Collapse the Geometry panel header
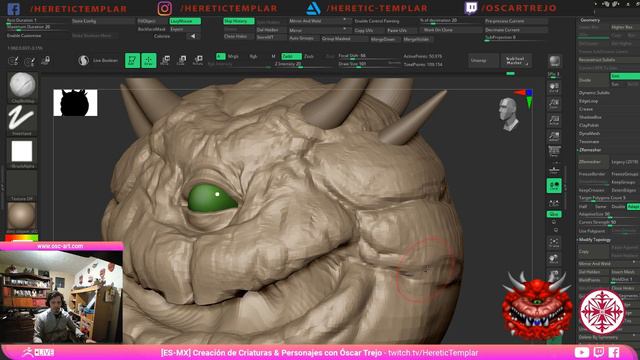 [x=590, y=20]
